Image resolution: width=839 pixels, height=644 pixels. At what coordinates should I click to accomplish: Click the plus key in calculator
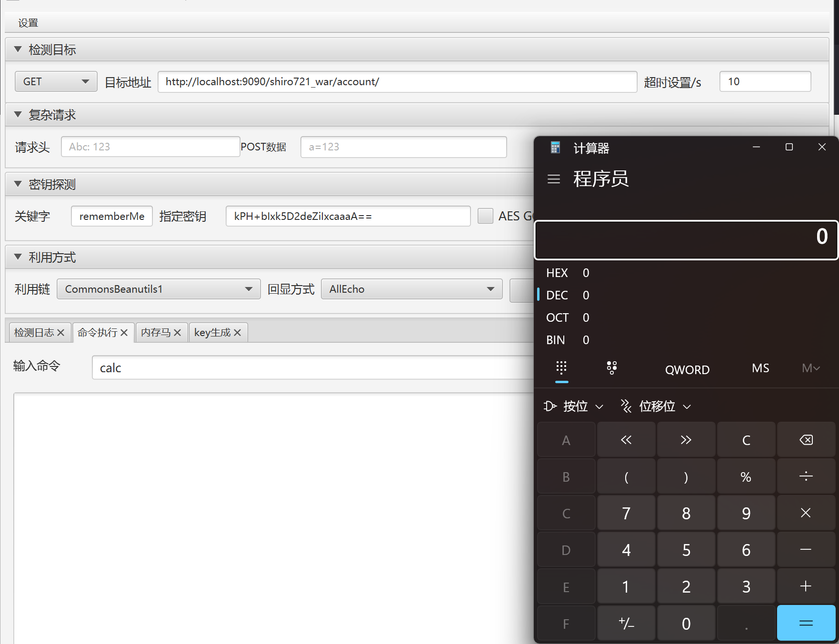pos(806,586)
